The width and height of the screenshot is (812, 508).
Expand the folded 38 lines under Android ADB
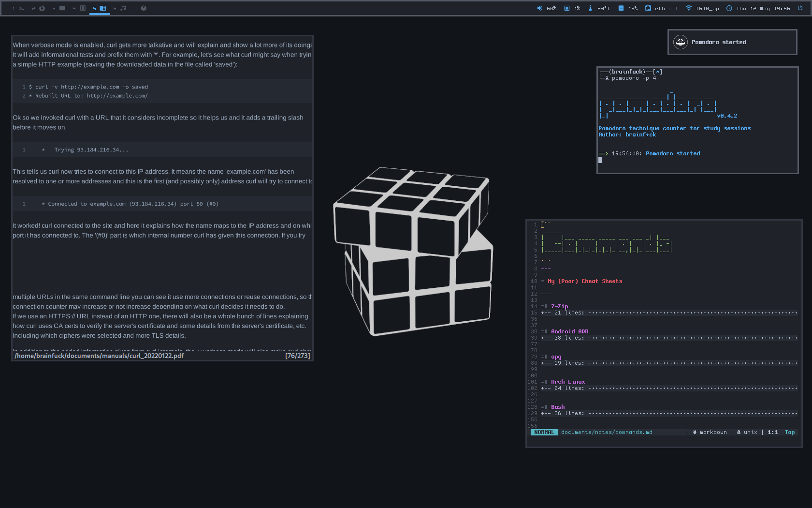pos(669,338)
